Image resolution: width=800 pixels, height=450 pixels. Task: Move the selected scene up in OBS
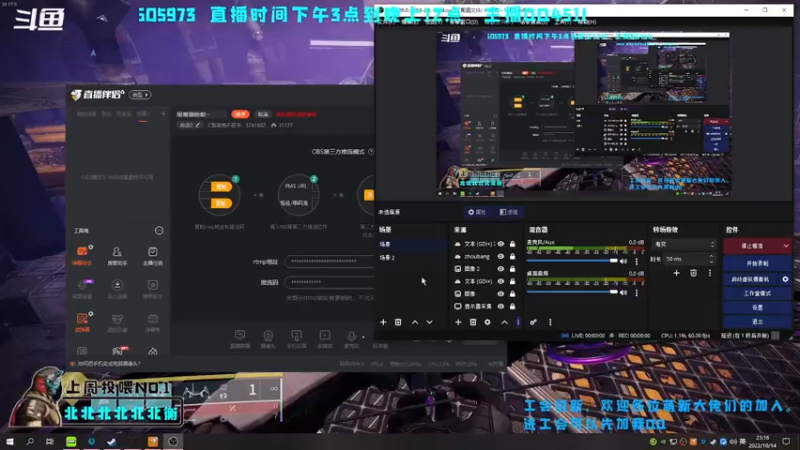click(415, 322)
